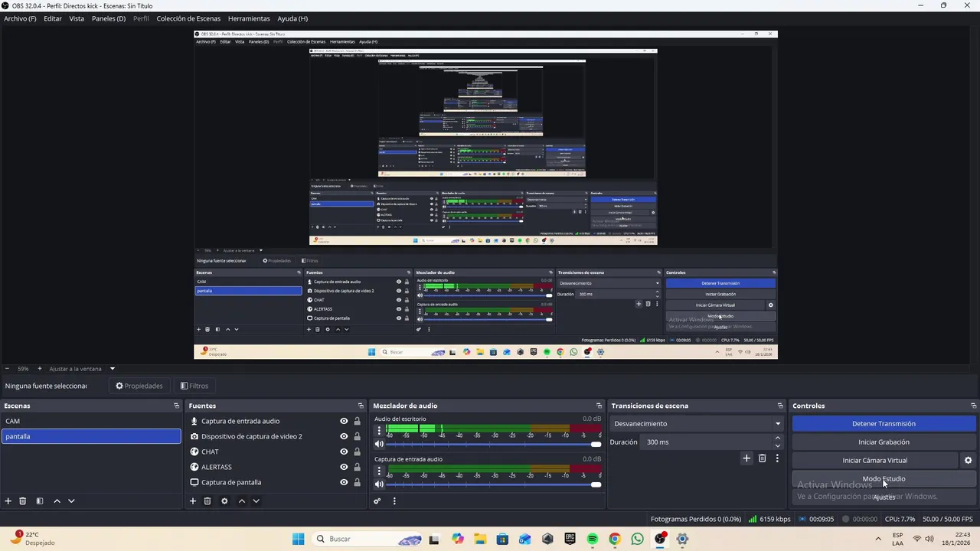Open advanced audio properties gears icon
Image resolution: width=980 pixels, height=551 pixels.
[x=377, y=501]
